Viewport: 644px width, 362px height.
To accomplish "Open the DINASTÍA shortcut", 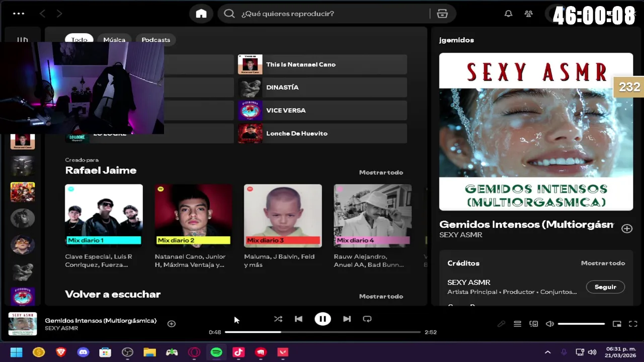I will [x=323, y=87].
